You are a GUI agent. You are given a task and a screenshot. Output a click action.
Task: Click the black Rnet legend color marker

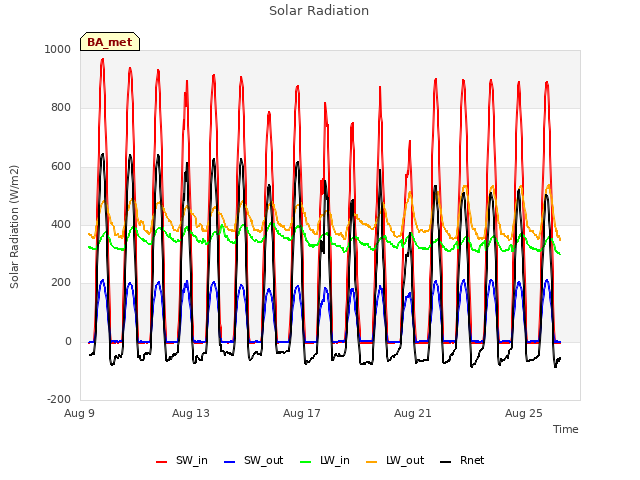click(446, 462)
